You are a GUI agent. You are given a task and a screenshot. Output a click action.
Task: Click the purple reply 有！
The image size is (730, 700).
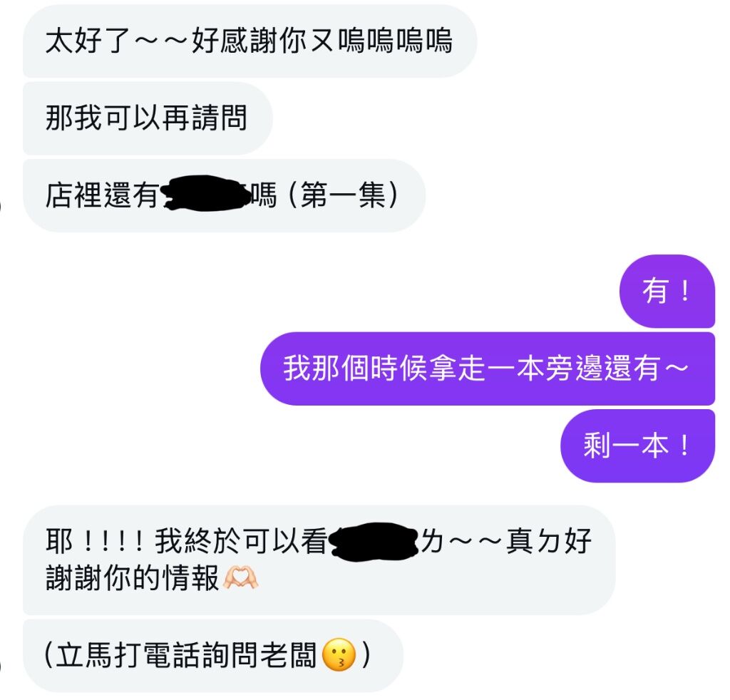coord(667,292)
